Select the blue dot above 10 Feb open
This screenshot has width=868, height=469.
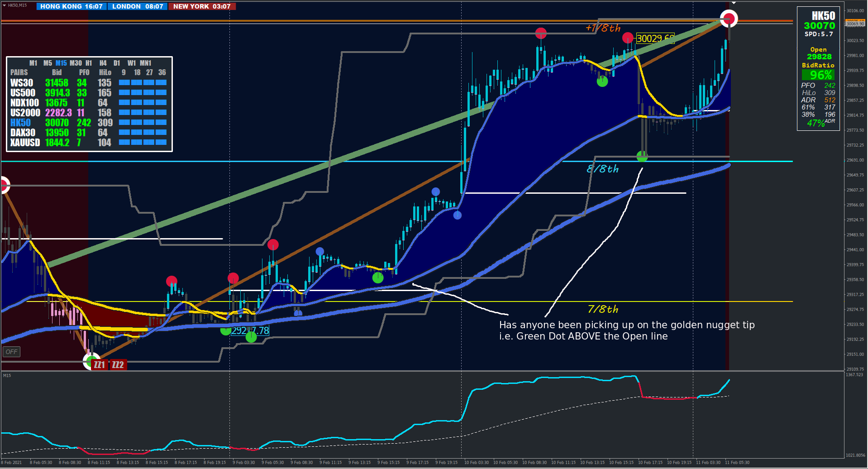click(458, 215)
